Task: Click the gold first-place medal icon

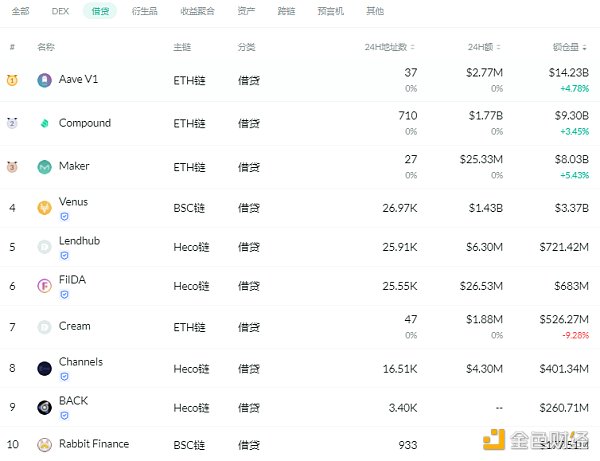Action: [x=12, y=80]
